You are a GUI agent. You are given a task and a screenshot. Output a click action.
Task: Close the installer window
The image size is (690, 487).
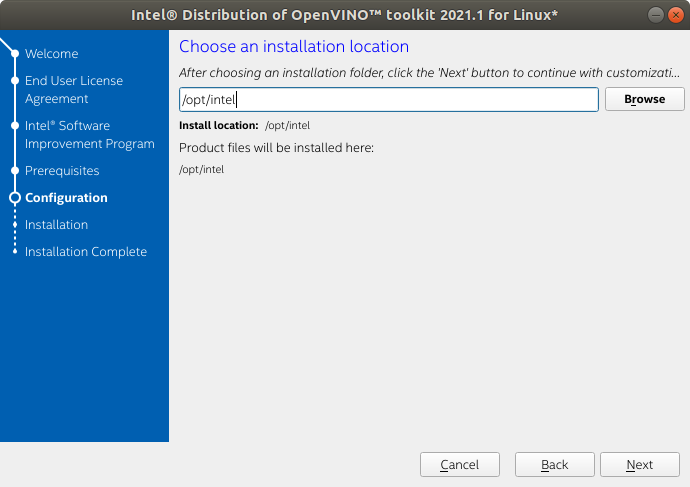[x=674, y=16]
